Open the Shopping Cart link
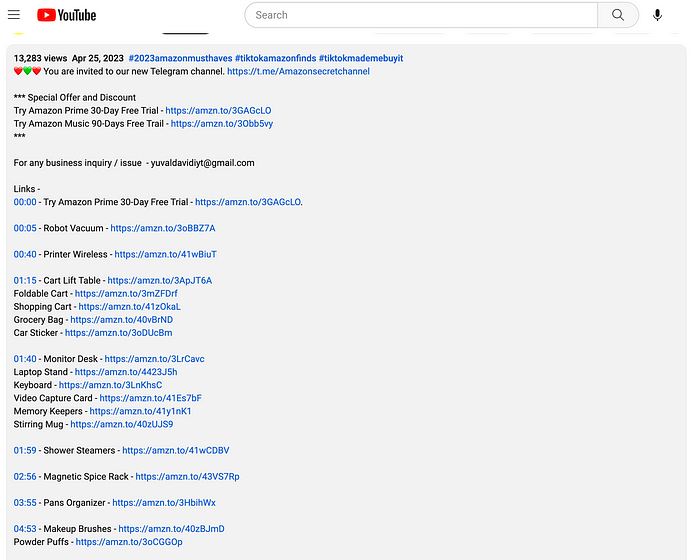Screen dimensions: 700x560 (130, 307)
